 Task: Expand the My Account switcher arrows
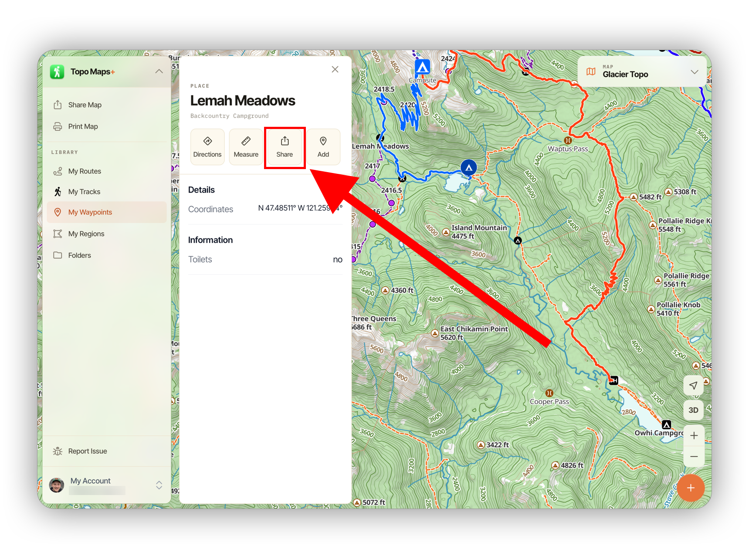coord(159,485)
